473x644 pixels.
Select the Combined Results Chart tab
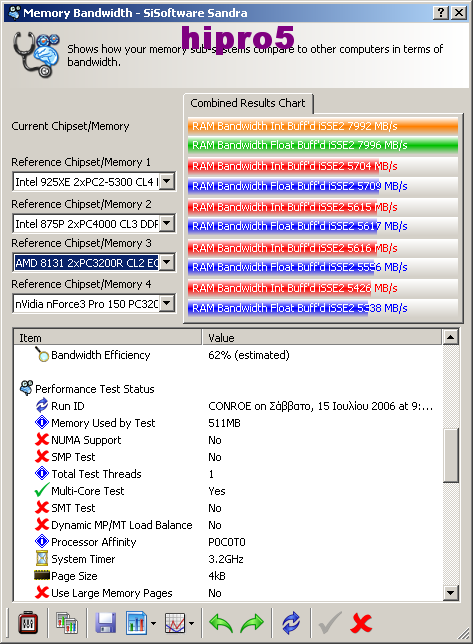point(248,103)
